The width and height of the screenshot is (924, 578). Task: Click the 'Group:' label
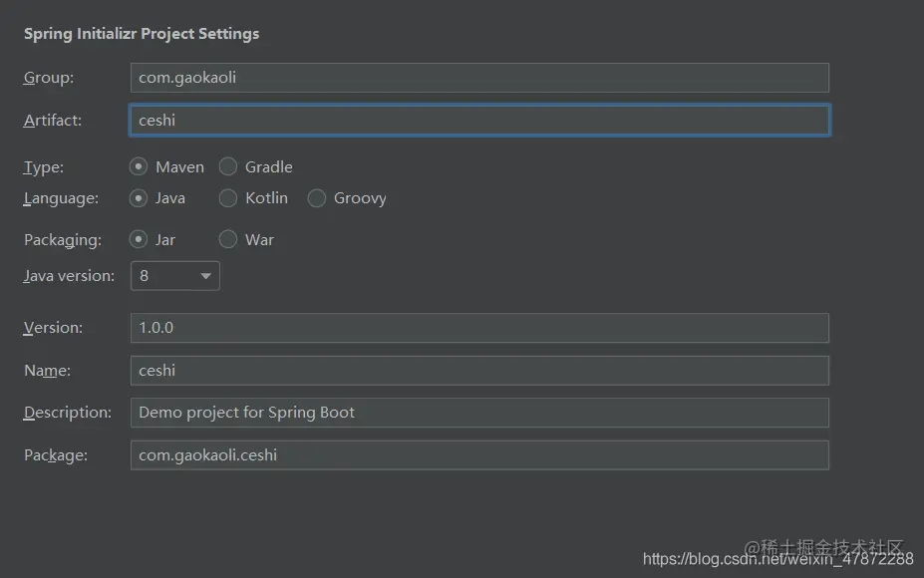point(49,77)
